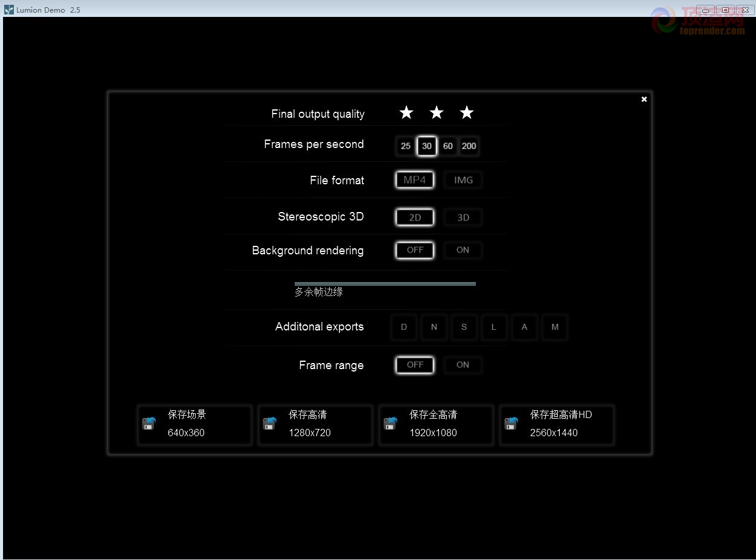Turn Background rendering OFF
The height and width of the screenshot is (560, 756).
[415, 250]
